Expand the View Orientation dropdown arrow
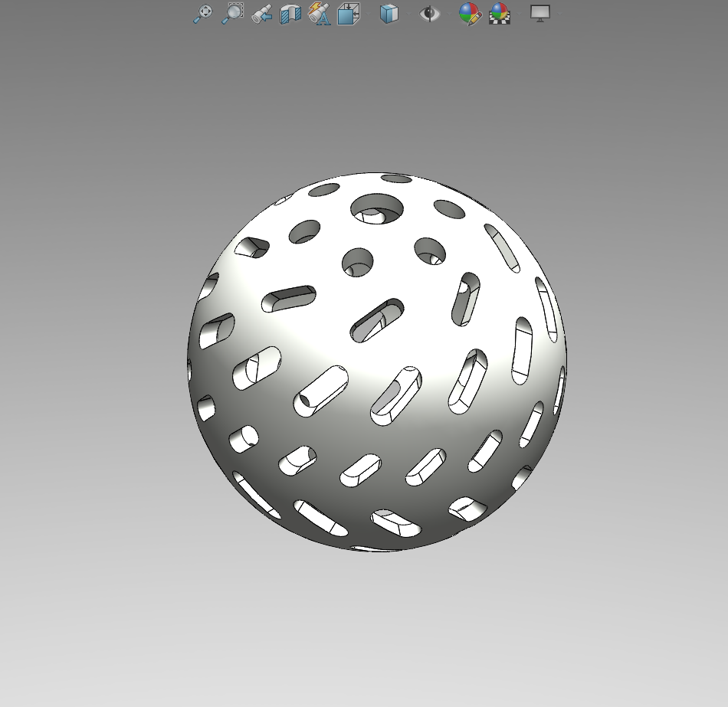 click(x=368, y=14)
